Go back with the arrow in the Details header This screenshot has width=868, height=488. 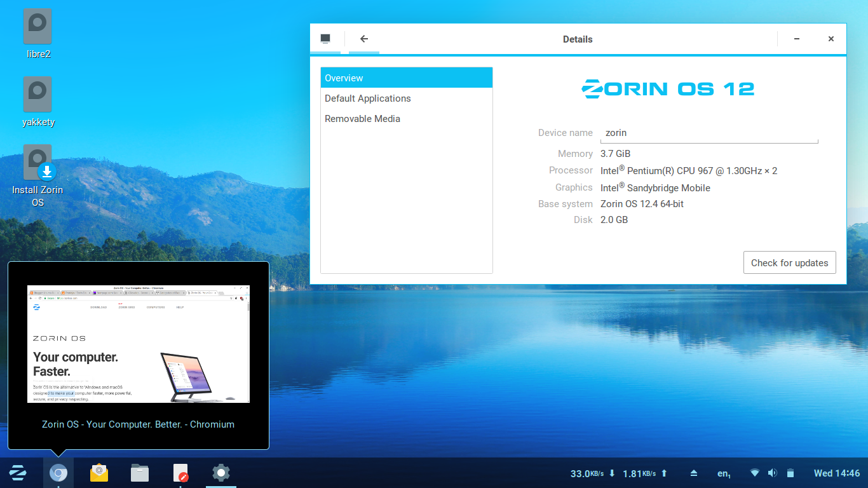coord(364,39)
